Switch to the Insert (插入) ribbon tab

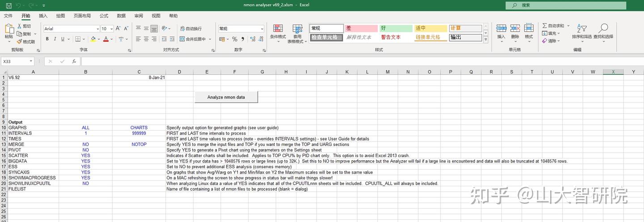(43, 16)
